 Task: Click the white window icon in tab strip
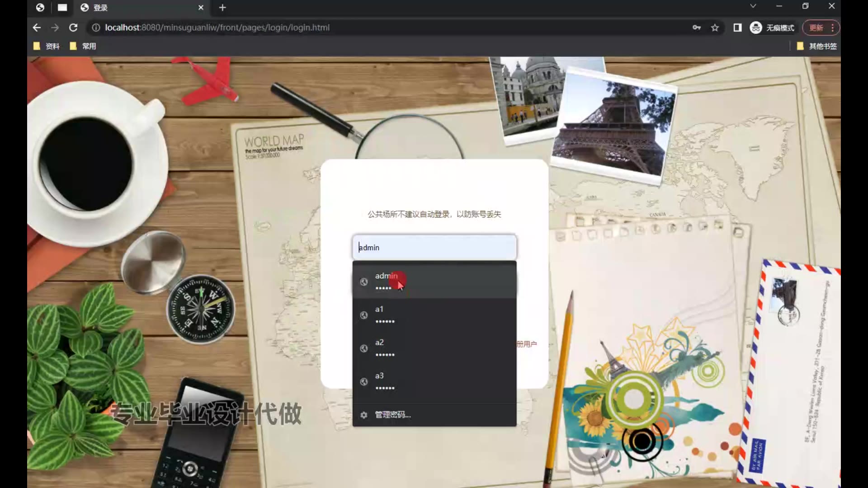[x=62, y=7]
